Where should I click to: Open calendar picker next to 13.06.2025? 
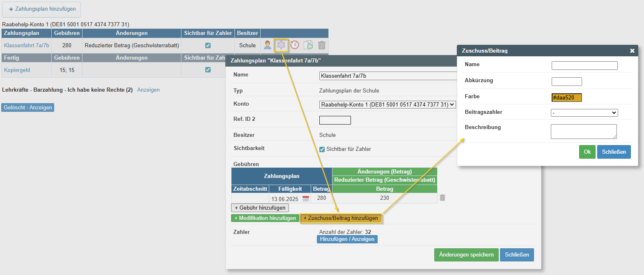[x=306, y=199]
